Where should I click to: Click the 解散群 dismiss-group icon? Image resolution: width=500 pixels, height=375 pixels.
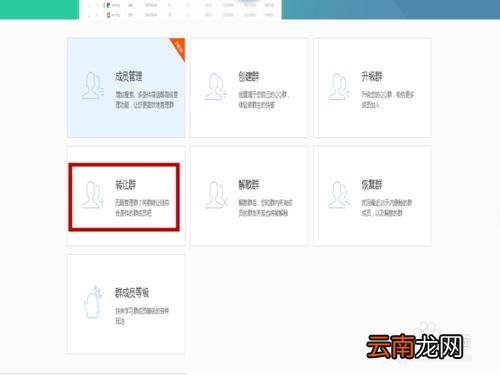[x=216, y=195]
